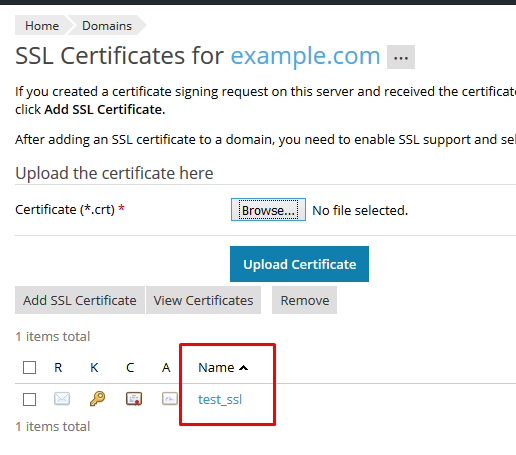Click the CSR envelope icon for test_ssl
The image size is (516, 455).
[x=62, y=399]
